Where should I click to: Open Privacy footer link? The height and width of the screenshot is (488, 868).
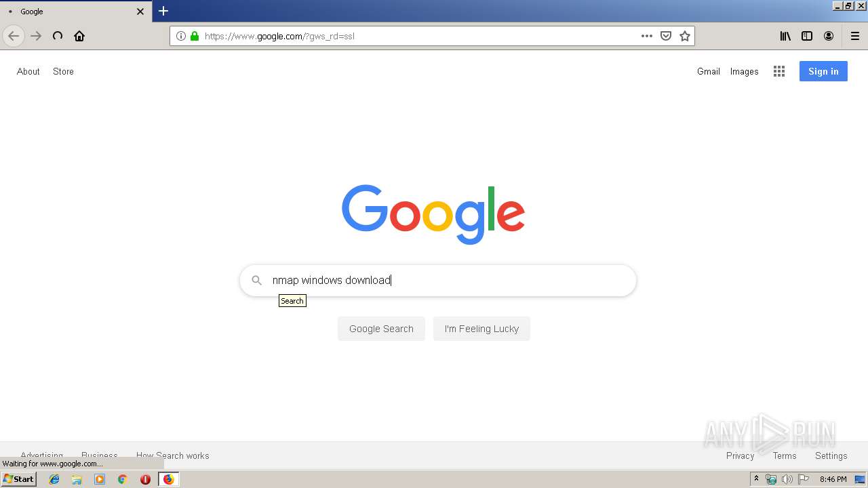(740, 455)
